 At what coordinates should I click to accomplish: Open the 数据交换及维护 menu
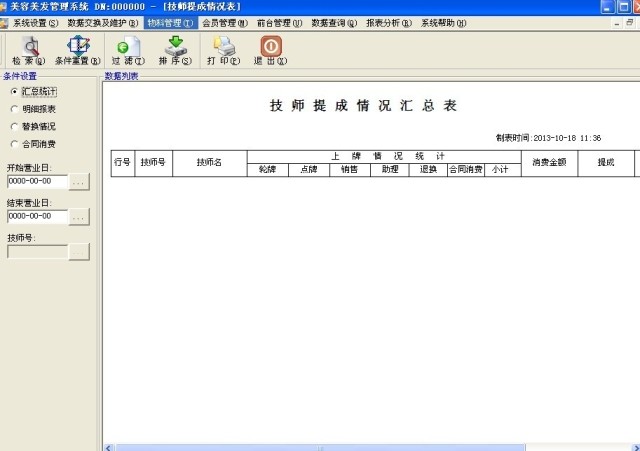(103, 23)
